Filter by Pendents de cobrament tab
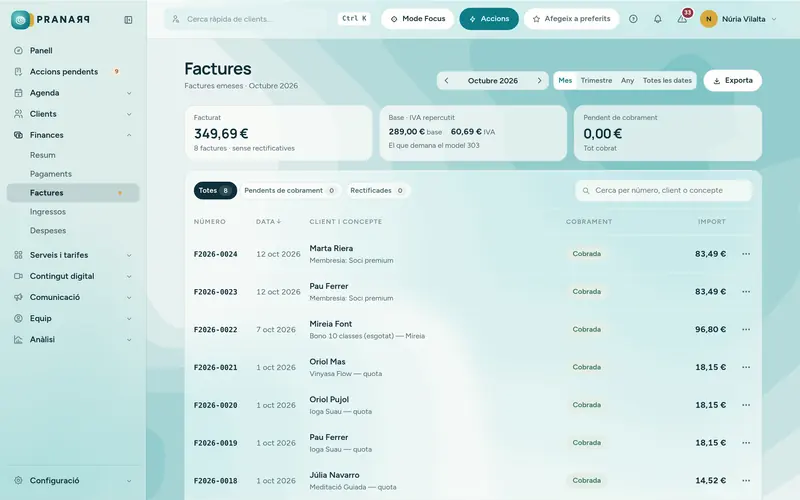 click(290, 190)
